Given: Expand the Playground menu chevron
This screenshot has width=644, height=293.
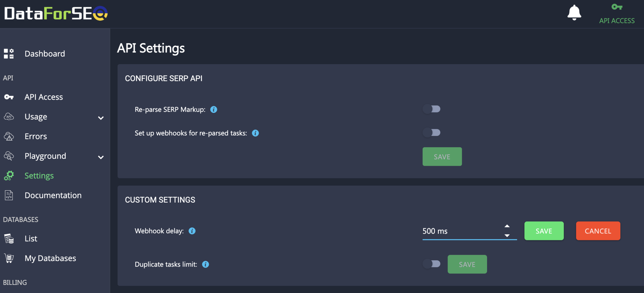Looking at the screenshot, I should (101, 157).
